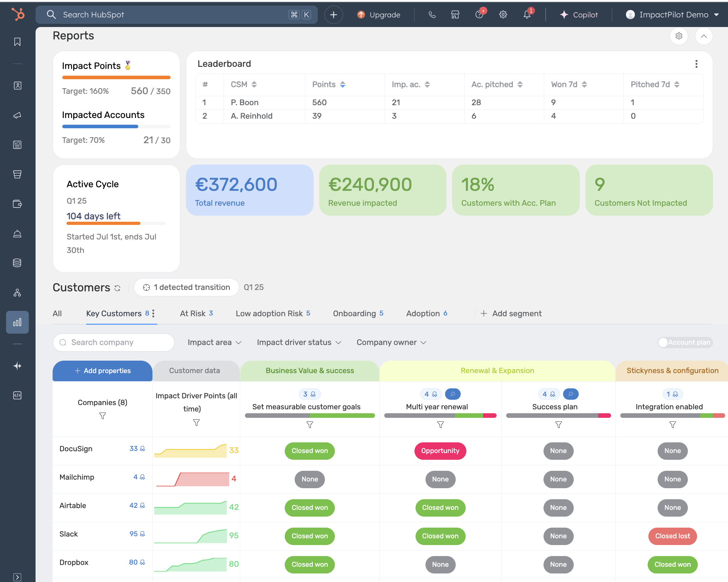Toggle the Account plan switch
The width and height of the screenshot is (728, 582).
(x=685, y=343)
